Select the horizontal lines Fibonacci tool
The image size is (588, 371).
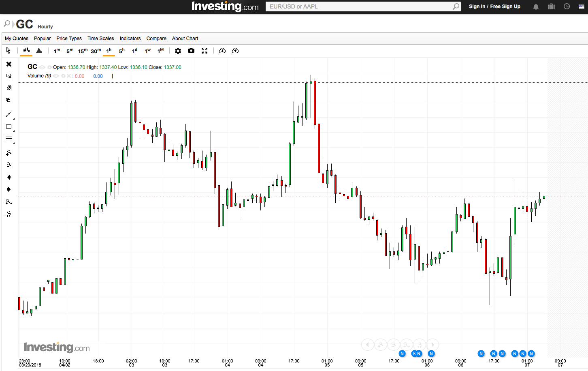click(x=9, y=139)
